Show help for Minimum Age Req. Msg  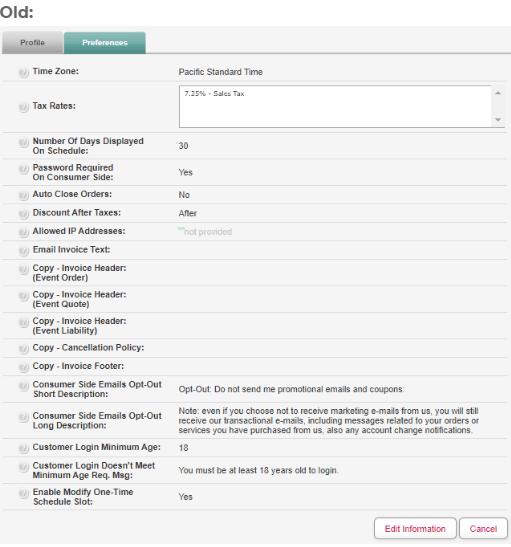click(23, 466)
